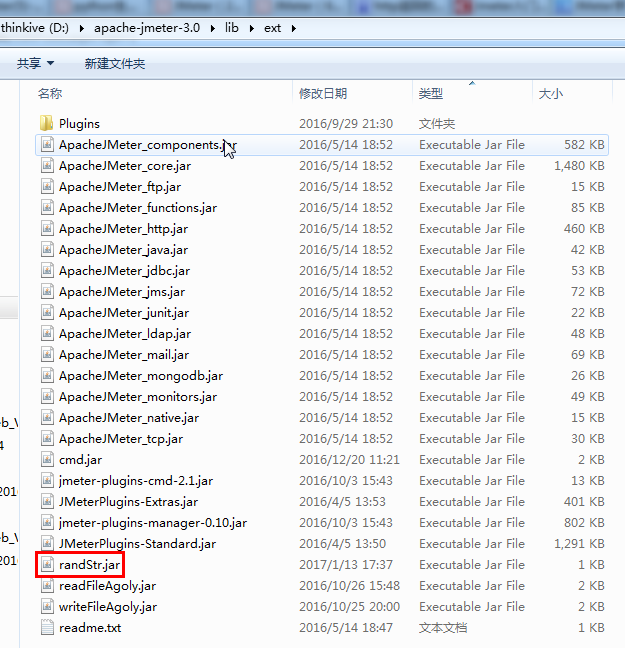Click 新建文件夹 to create a folder
625x648 pixels.
pyautogui.click(x=115, y=63)
